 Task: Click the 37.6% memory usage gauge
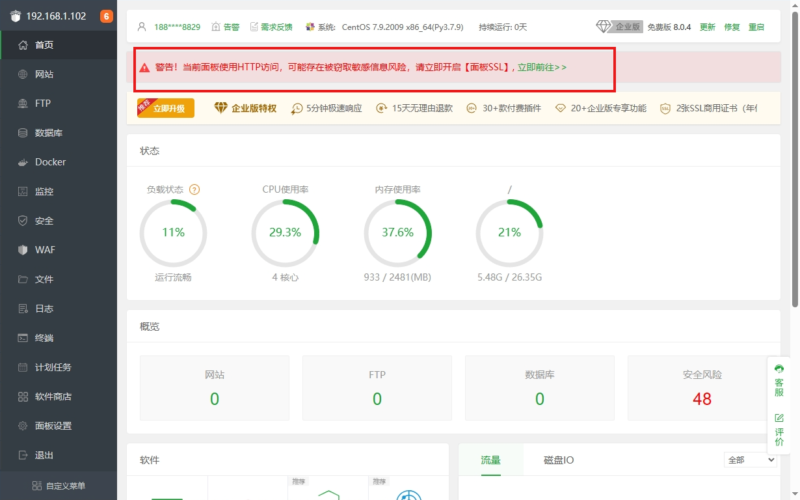point(397,233)
